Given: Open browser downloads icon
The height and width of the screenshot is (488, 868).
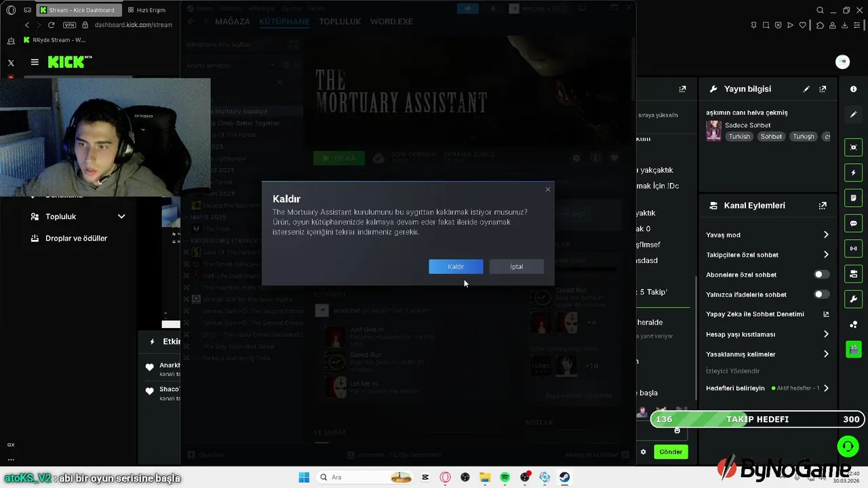Looking at the screenshot, I should [844, 25].
